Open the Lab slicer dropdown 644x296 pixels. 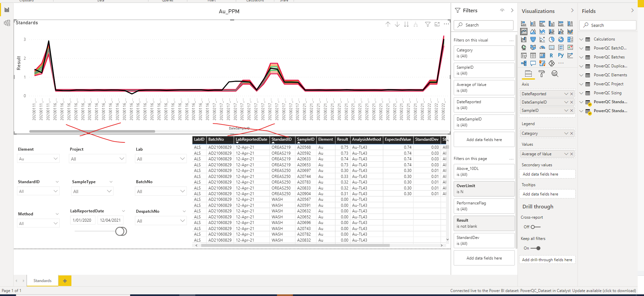point(161,159)
